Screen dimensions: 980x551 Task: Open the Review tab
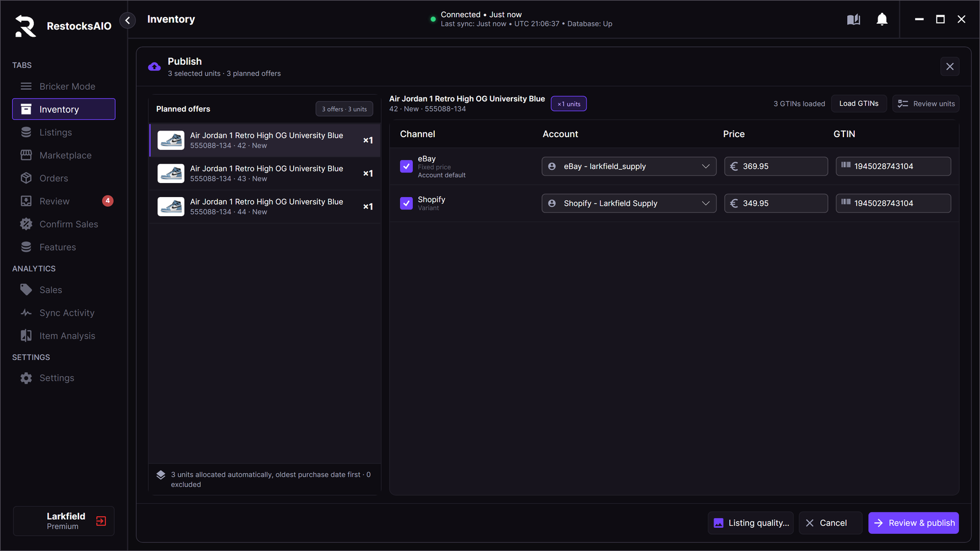pos(64,201)
